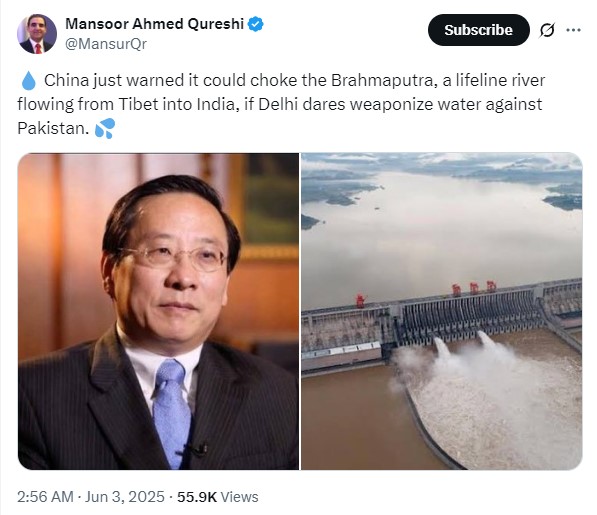Click the @MansurQr handle

[x=106, y=44]
